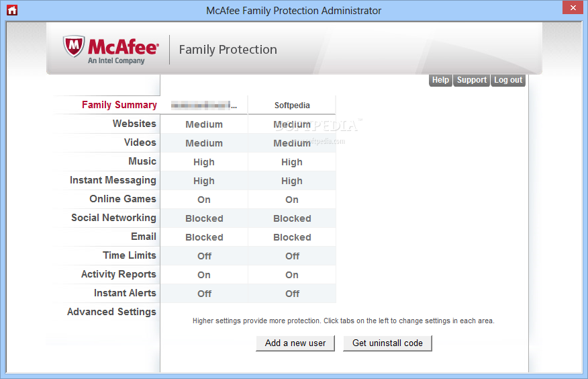Click first user's Time Limits Off value
Viewport: 588px width, 379px height.
[x=204, y=256]
